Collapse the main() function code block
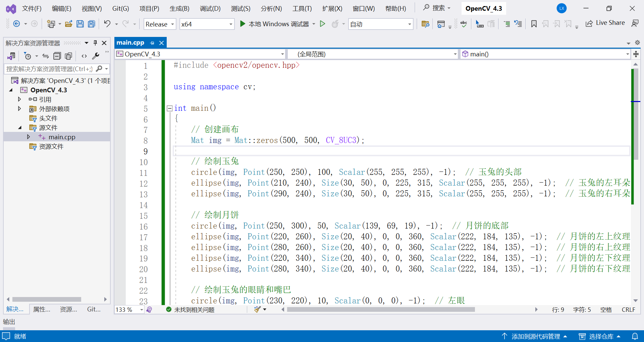This screenshot has width=644, height=342. tap(170, 108)
